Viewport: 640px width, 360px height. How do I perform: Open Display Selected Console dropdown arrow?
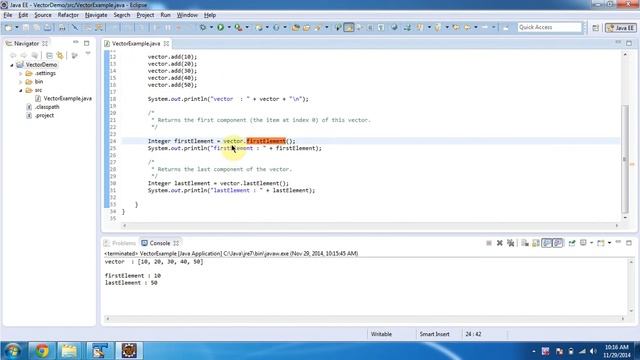[591, 243]
